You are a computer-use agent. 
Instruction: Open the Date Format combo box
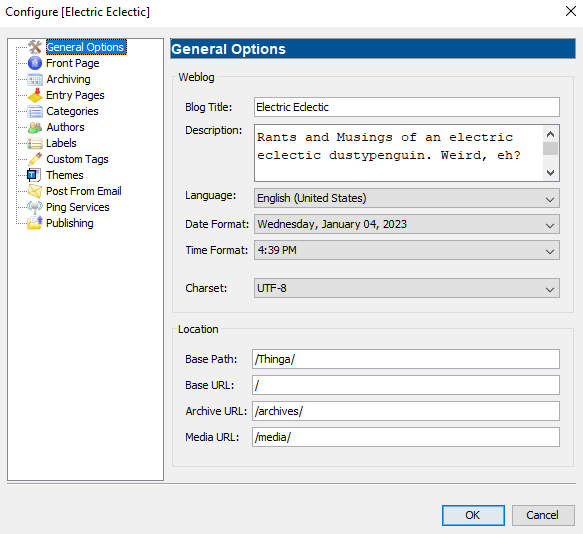(x=407, y=224)
